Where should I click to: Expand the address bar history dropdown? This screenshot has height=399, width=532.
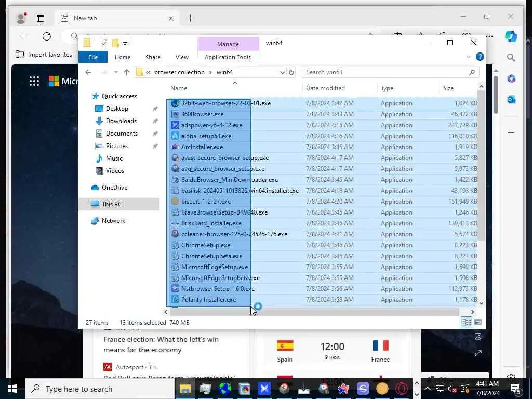click(282, 72)
